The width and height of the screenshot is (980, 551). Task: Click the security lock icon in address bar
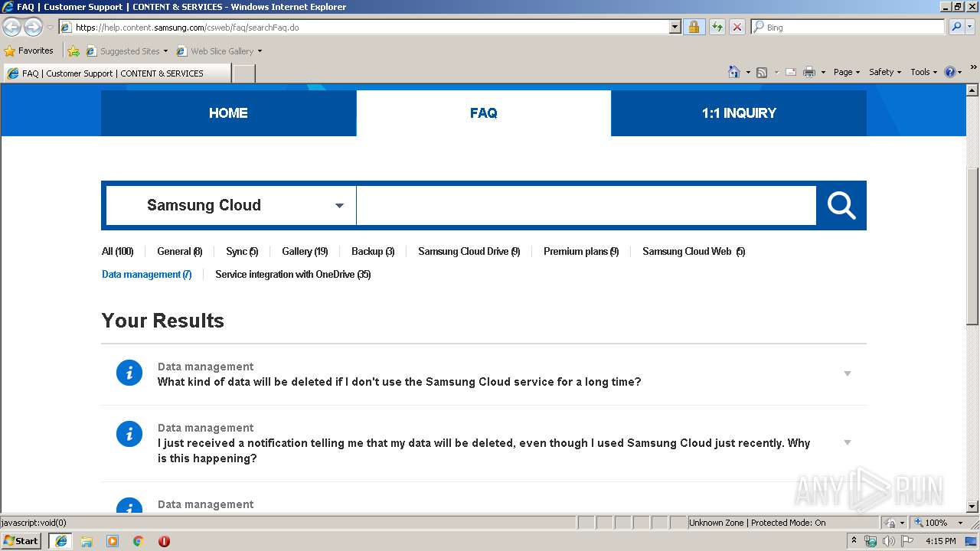pos(694,27)
